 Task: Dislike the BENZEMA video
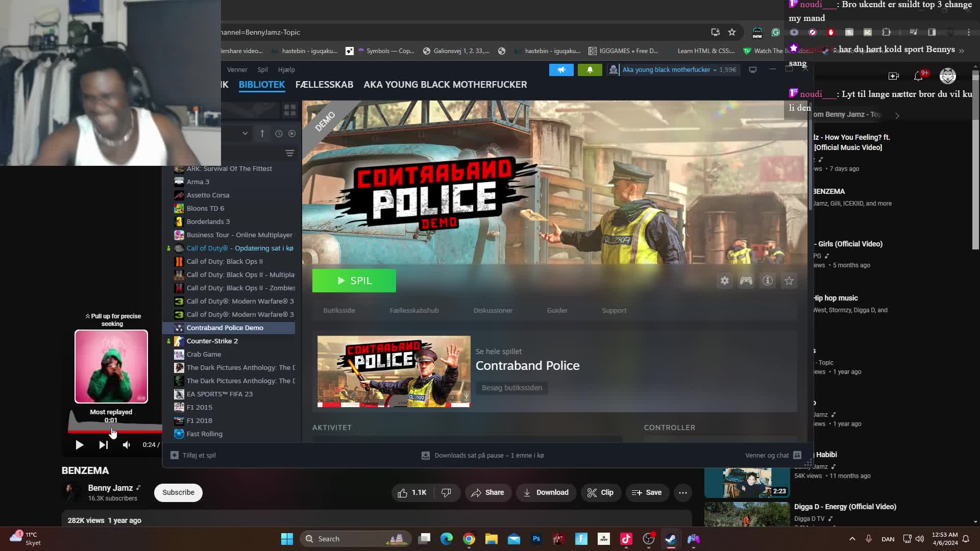point(447,492)
